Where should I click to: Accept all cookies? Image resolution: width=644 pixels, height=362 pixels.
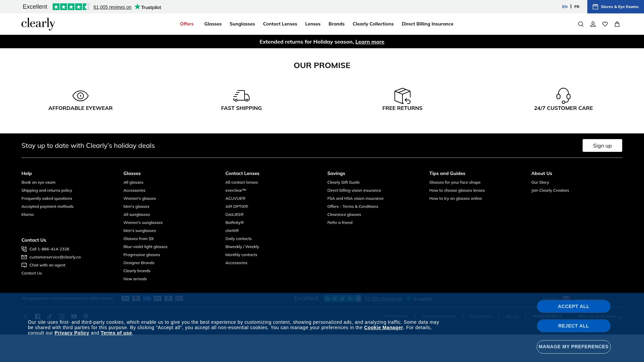pyautogui.click(x=574, y=306)
